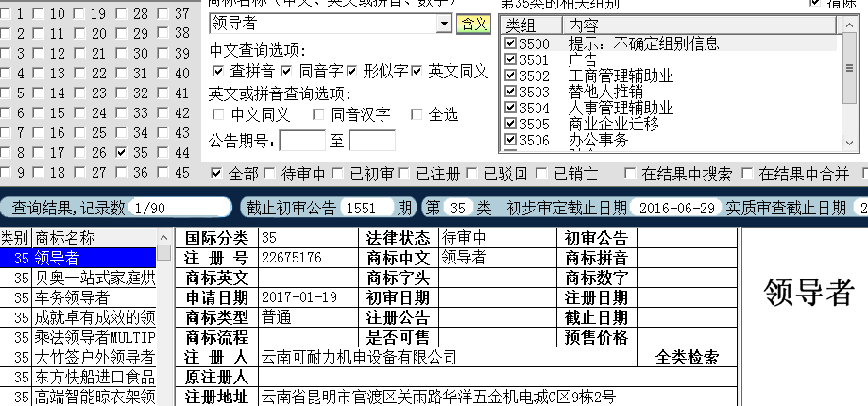The image size is (868, 406).
Task: Enable the 全选 option
Action: [x=417, y=114]
